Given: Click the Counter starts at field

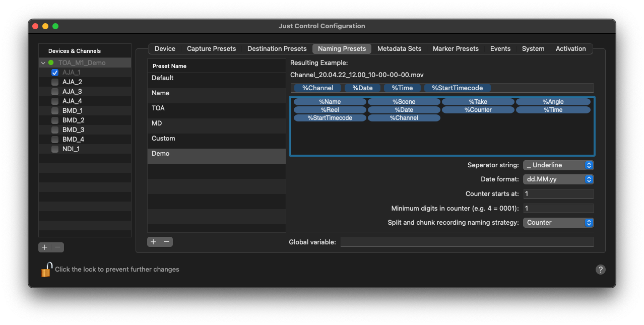Looking at the screenshot, I should [x=558, y=194].
